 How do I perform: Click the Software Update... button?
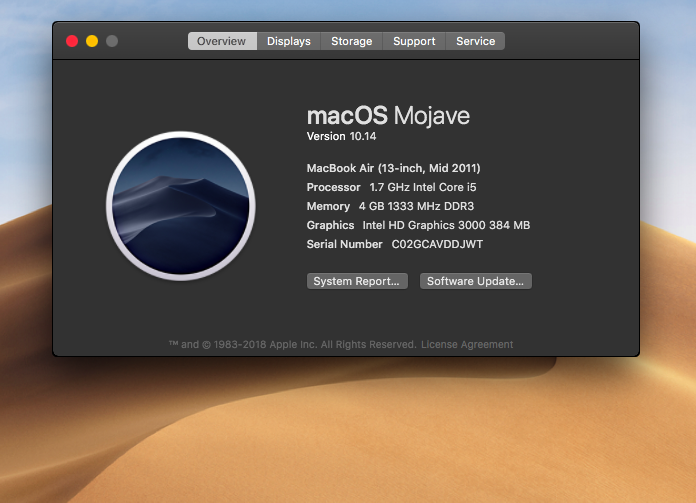(x=475, y=281)
